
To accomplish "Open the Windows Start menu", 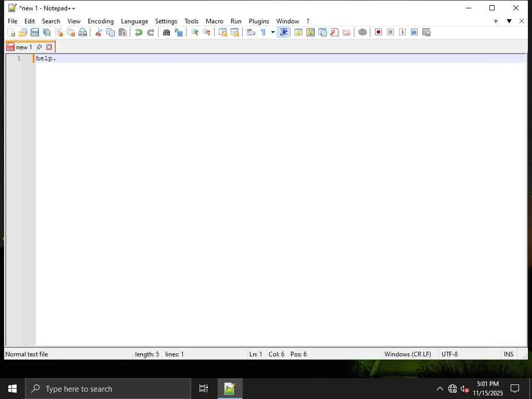I will click(12, 389).
